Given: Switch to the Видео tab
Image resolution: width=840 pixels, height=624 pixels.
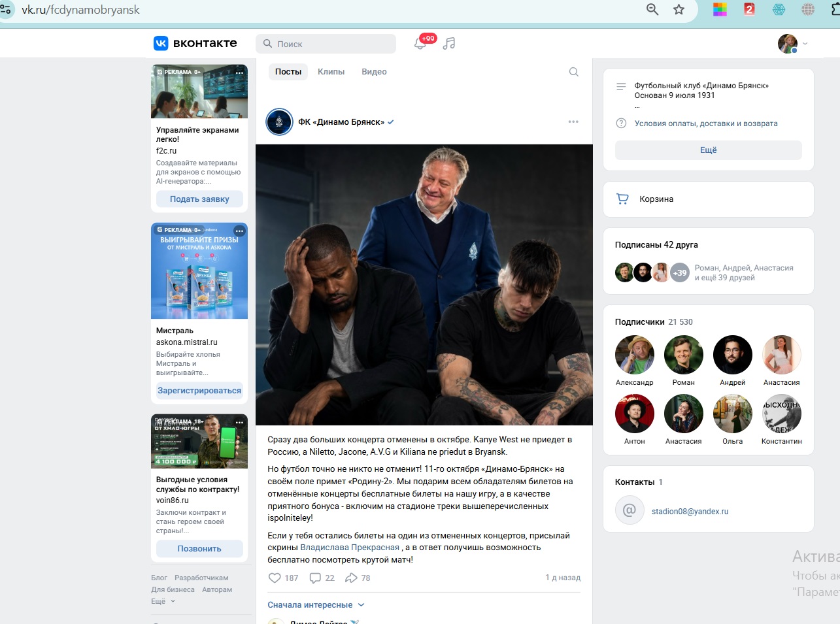Looking at the screenshot, I should (374, 72).
